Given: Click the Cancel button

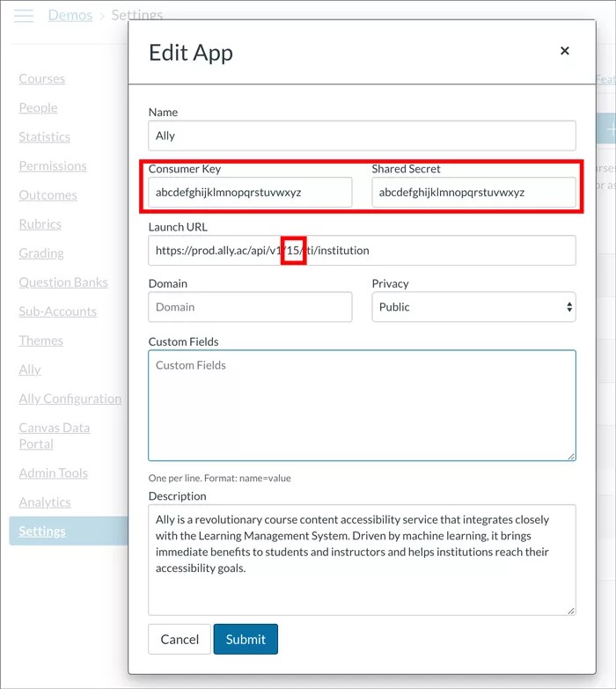Looking at the screenshot, I should tap(180, 639).
